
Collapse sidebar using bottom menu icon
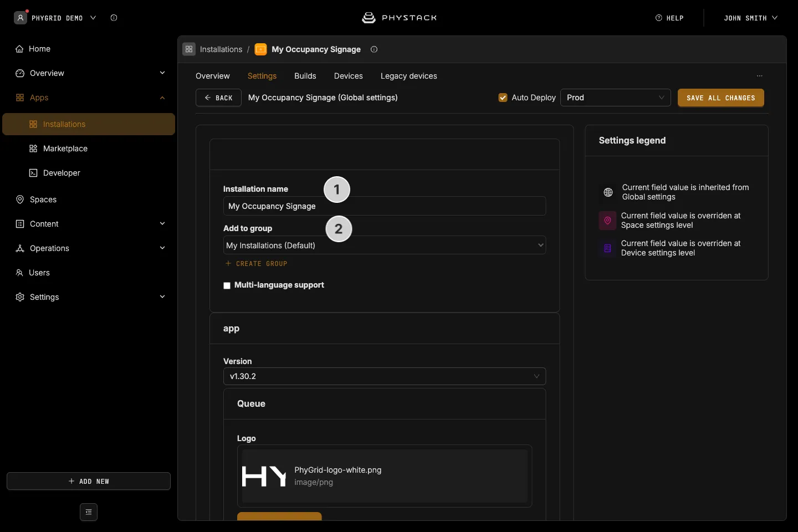89,512
